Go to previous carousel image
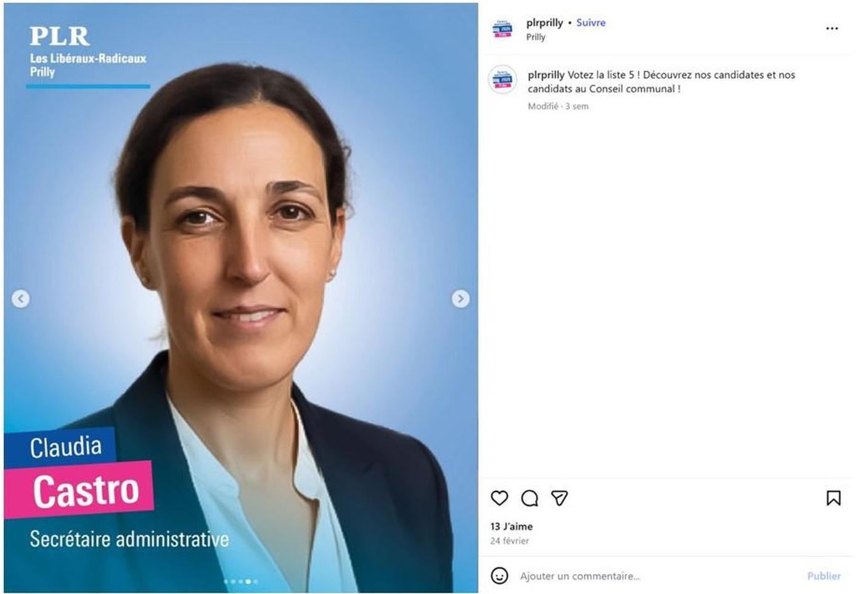The height and width of the screenshot is (594, 868). click(x=20, y=299)
